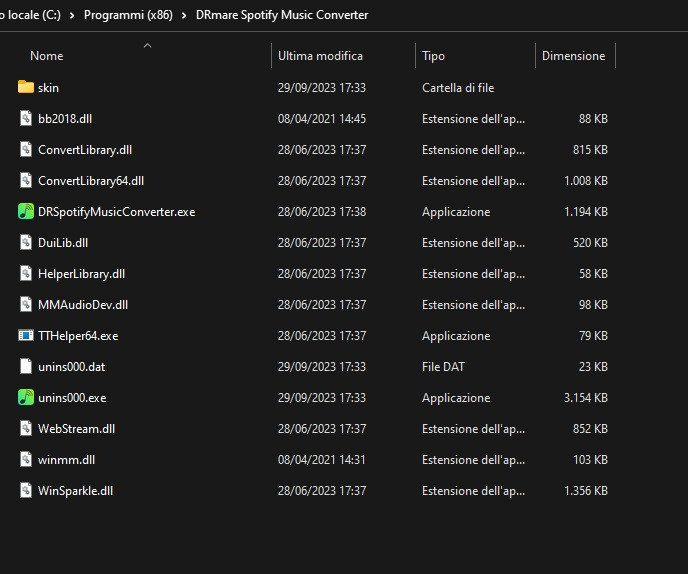Click the 103 KB size value
The width and height of the screenshot is (688, 574).
[x=590, y=459]
